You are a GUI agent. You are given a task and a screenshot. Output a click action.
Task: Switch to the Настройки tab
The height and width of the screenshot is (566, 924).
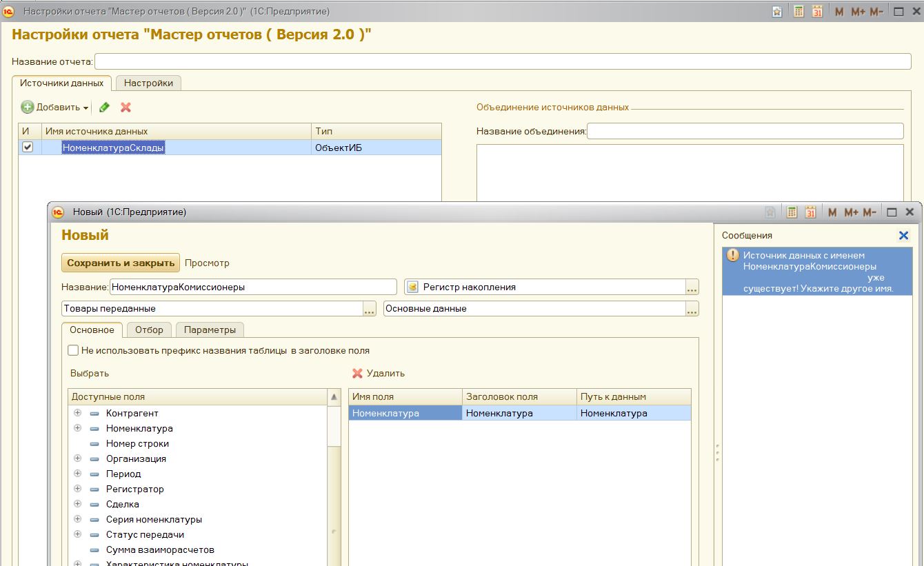pyautogui.click(x=148, y=83)
